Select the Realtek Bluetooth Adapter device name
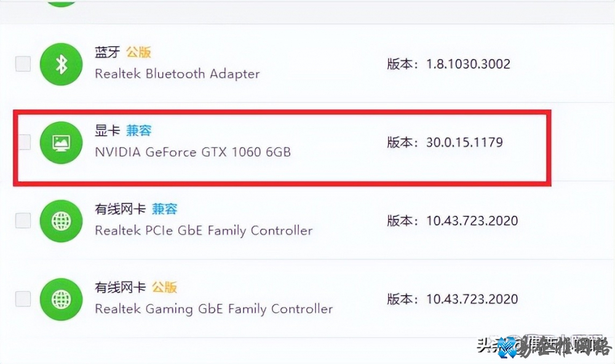The width and height of the screenshot is (615, 364). (x=177, y=74)
